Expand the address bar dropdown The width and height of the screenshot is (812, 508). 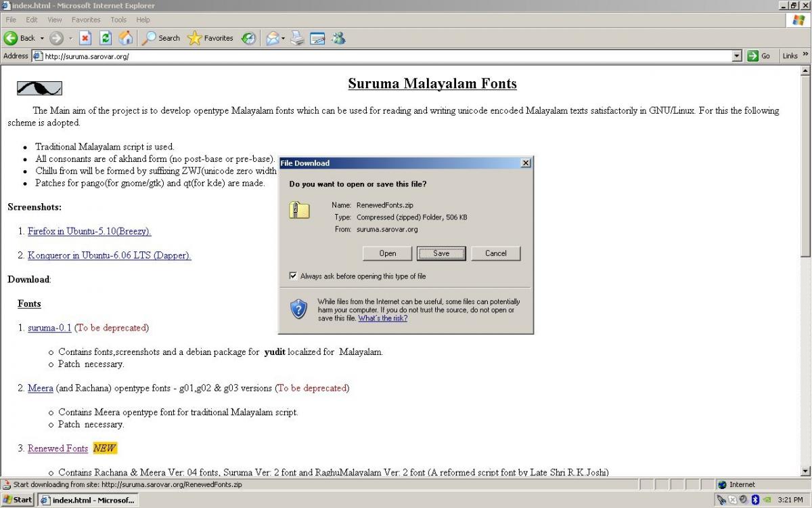[x=738, y=56]
